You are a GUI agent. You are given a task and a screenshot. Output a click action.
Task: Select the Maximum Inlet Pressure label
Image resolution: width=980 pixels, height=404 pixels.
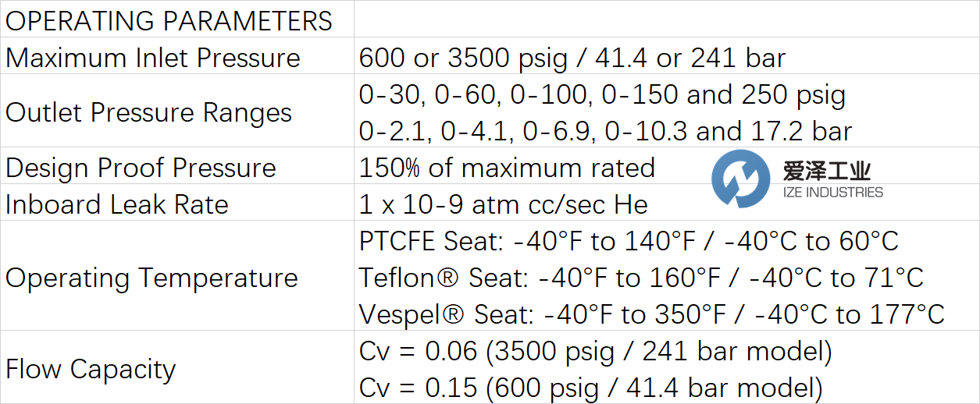click(153, 58)
